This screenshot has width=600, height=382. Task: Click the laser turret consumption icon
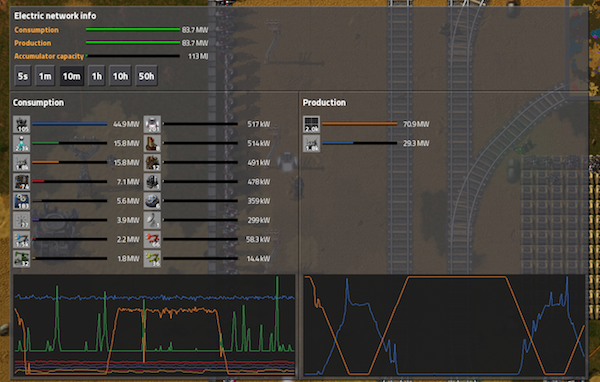(21, 143)
